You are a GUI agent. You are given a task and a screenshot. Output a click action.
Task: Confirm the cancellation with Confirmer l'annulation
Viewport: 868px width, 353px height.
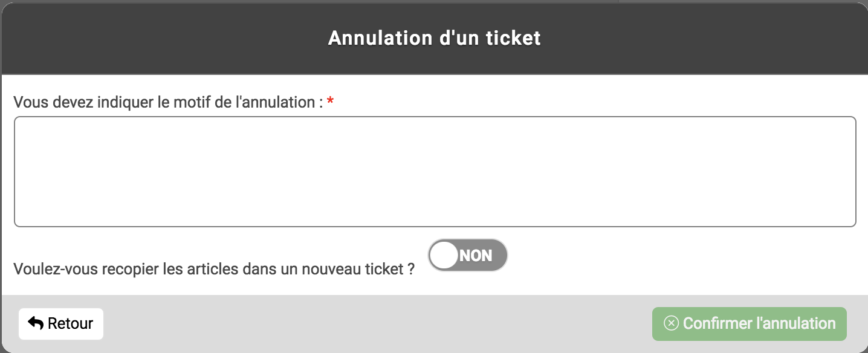pyautogui.click(x=750, y=324)
